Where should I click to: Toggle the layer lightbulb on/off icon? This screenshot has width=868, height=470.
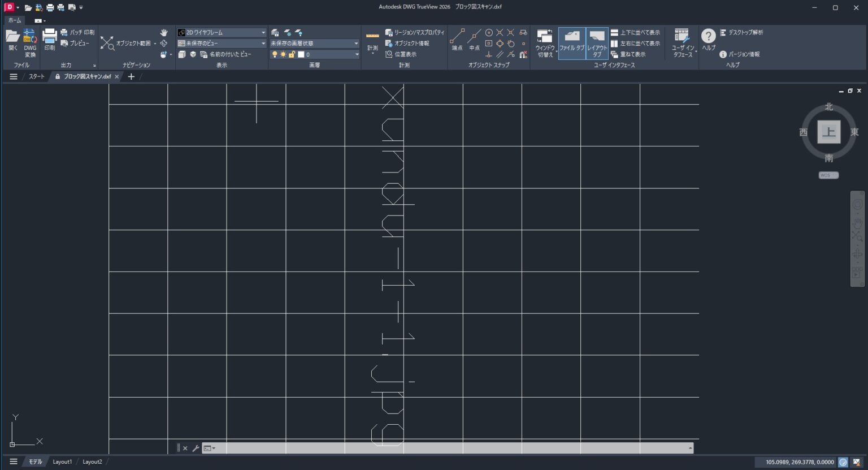[275, 54]
